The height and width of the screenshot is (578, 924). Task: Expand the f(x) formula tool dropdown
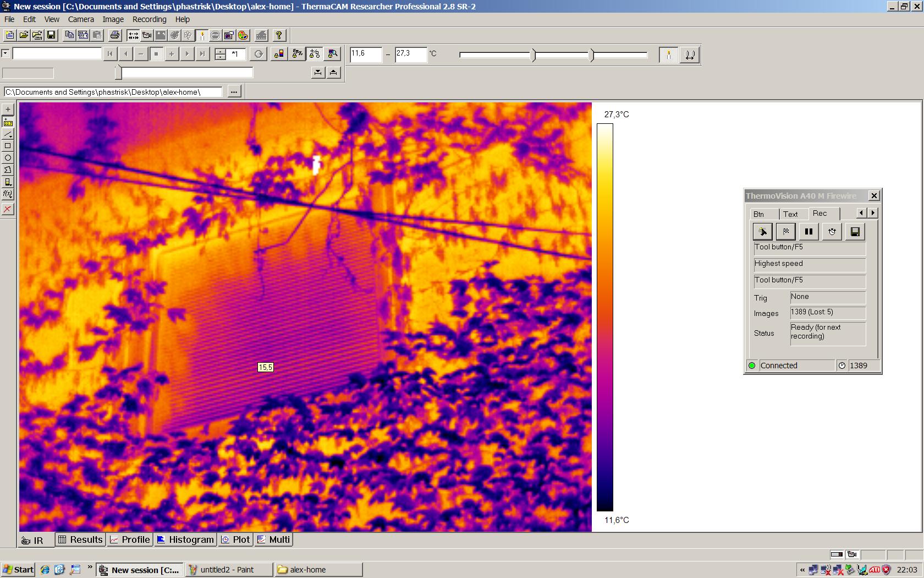click(12, 196)
